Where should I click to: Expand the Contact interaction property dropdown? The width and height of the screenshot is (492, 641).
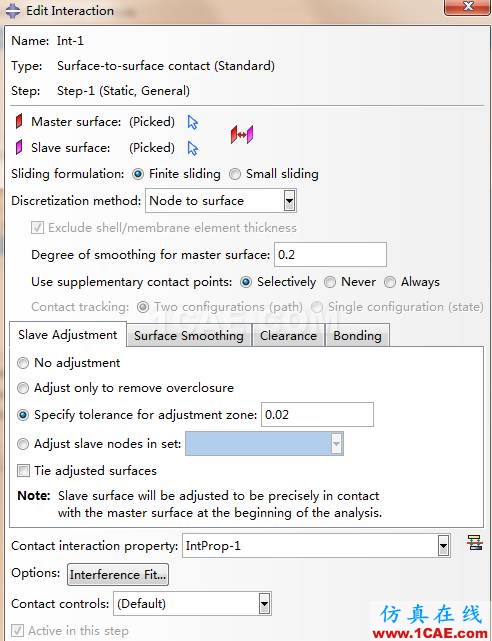[x=443, y=546]
